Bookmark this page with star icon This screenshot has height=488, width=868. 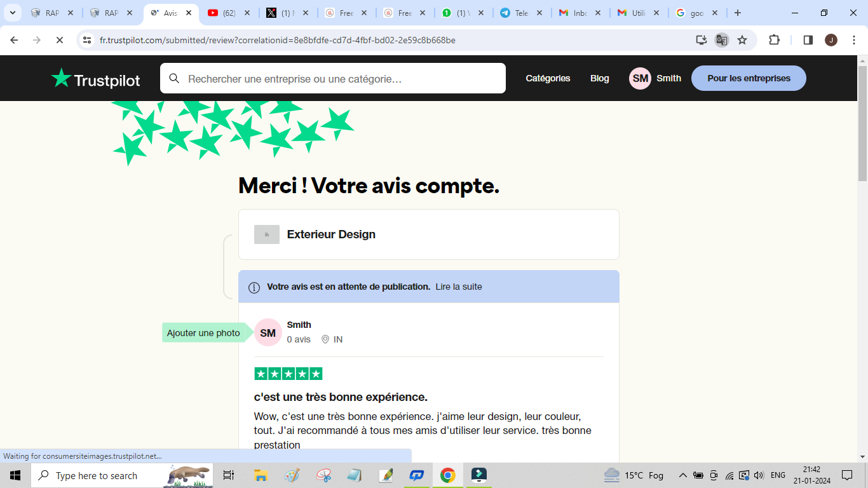[x=742, y=40]
